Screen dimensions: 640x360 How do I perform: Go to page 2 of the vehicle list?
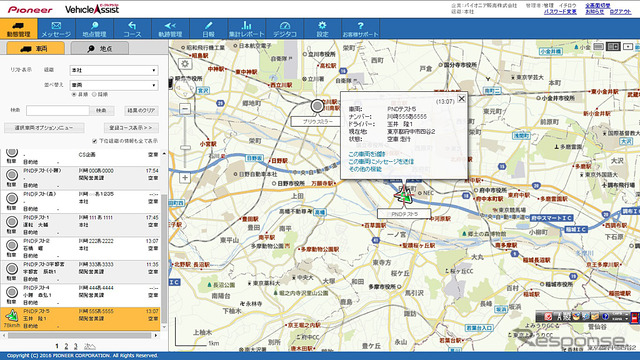(66, 346)
